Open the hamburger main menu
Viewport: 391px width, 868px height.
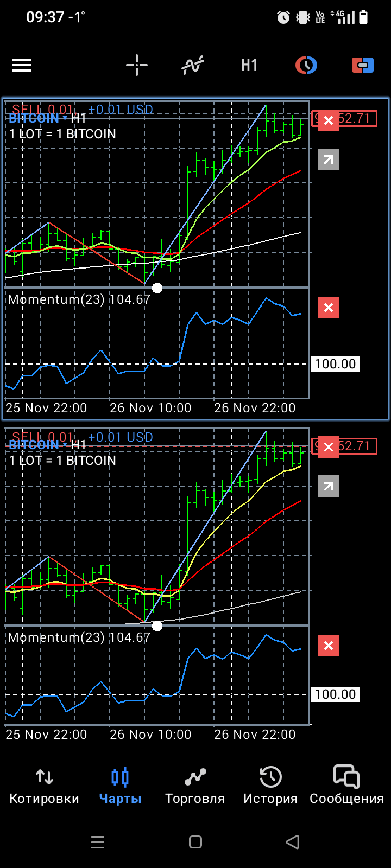[x=22, y=66]
